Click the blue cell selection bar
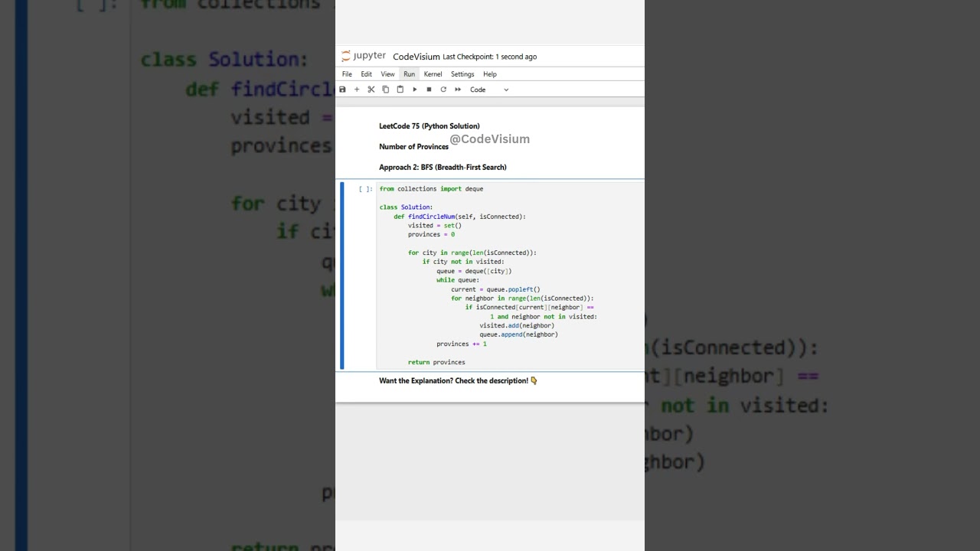This screenshot has width=980, height=551. pos(342,275)
